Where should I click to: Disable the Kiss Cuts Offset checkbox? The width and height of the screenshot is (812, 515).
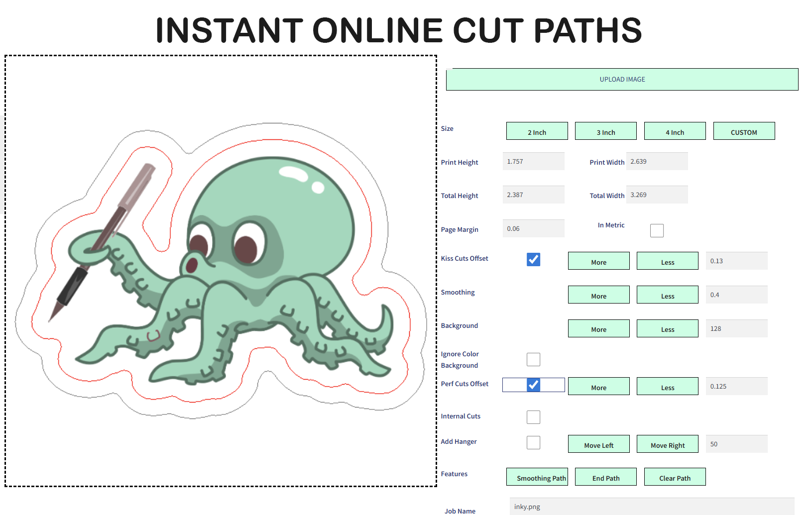coord(533,259)
